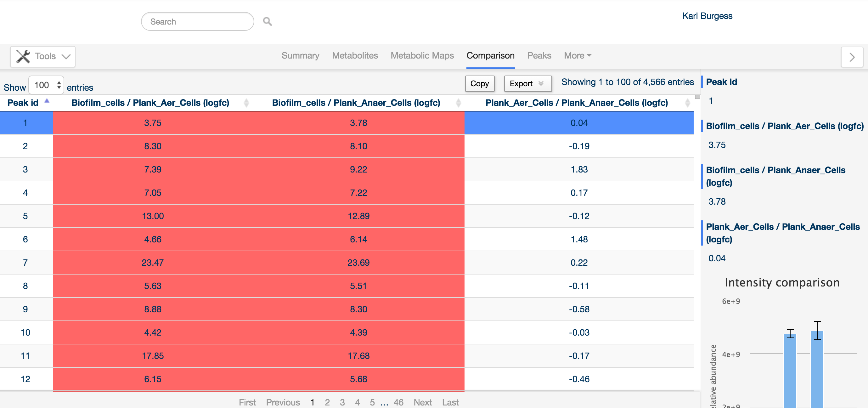Click the search magnifier icon

click(x=267, y=22)
